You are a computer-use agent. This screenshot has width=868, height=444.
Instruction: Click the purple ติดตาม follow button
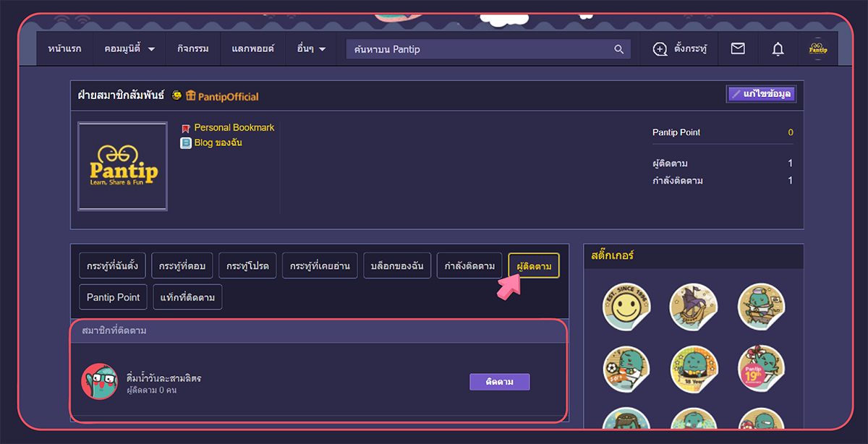click(x=500, y=382)
